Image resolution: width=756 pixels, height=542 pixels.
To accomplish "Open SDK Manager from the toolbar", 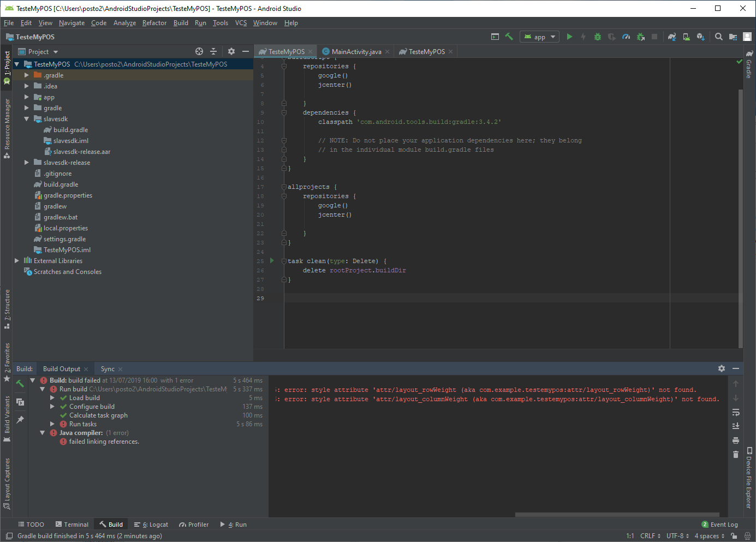I will tap(700, 37).
